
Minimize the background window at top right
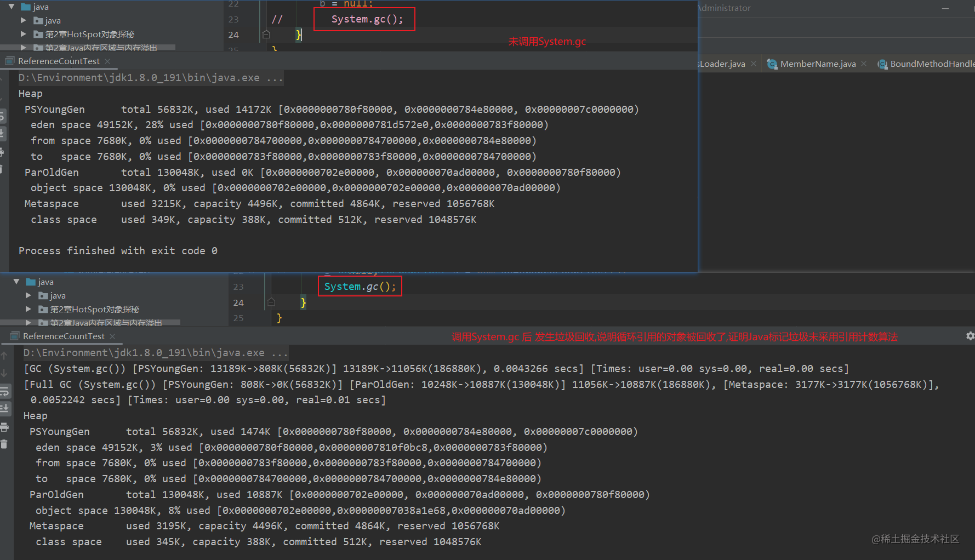click(x=945, y=8)
